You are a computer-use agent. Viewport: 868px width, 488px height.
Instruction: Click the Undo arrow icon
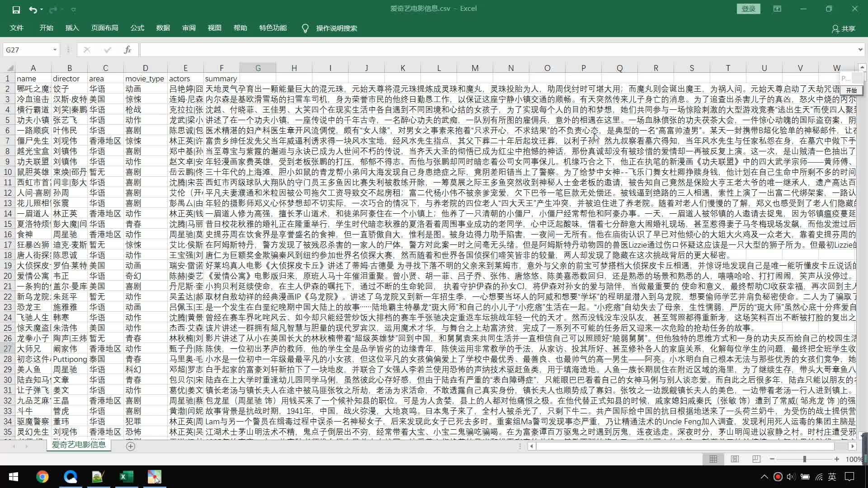33,9
